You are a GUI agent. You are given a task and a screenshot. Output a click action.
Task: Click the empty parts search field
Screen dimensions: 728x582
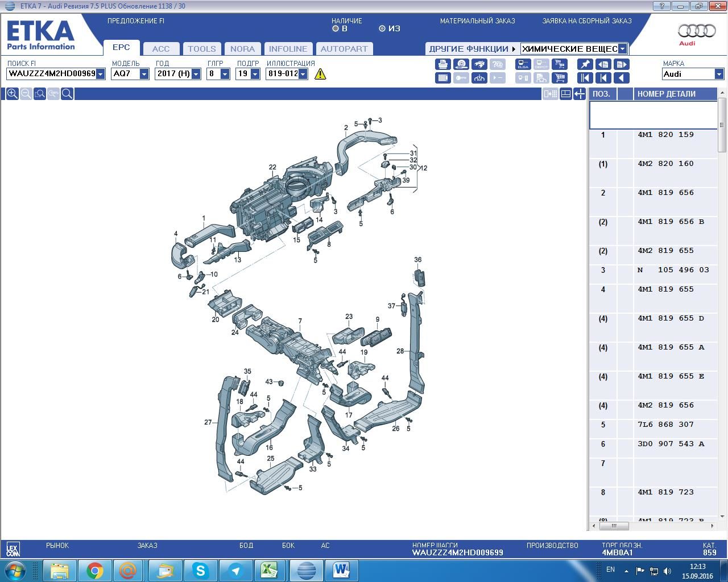pos(653,115)
